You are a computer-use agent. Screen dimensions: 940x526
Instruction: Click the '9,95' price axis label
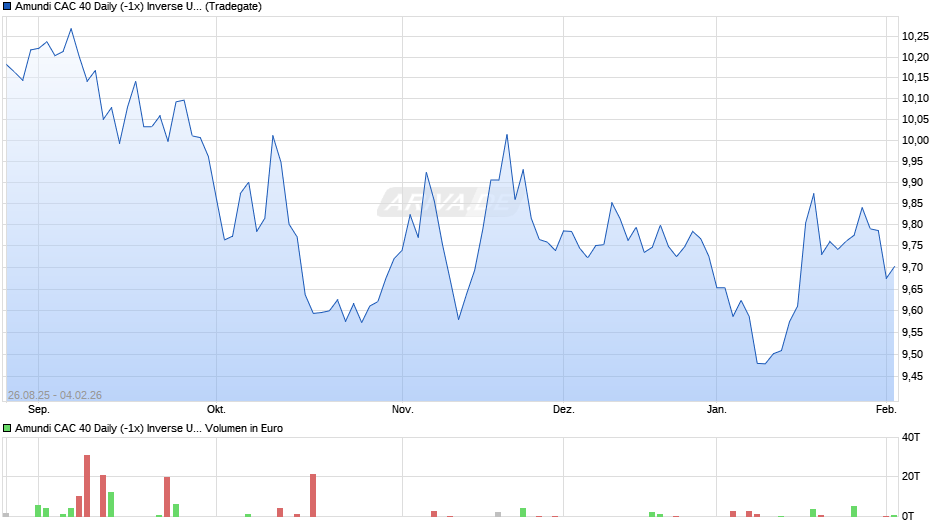(x=912, y=162)
